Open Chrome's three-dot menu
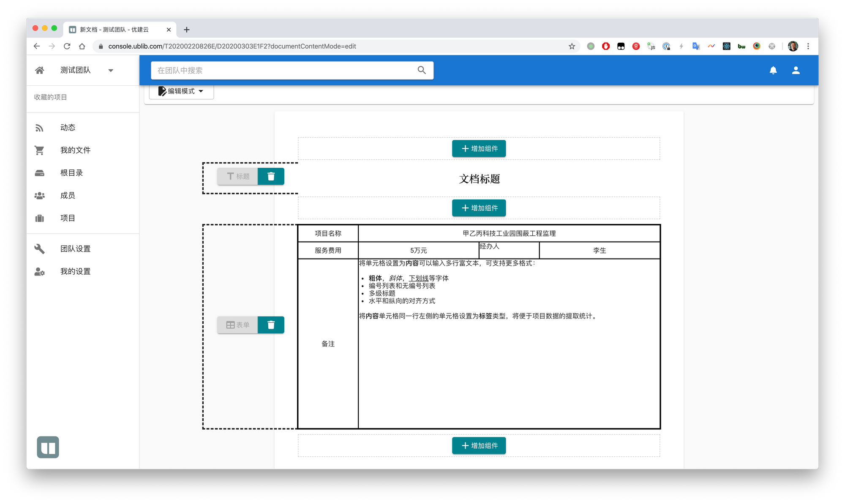 pyautogui.click(x=808, y=46)
